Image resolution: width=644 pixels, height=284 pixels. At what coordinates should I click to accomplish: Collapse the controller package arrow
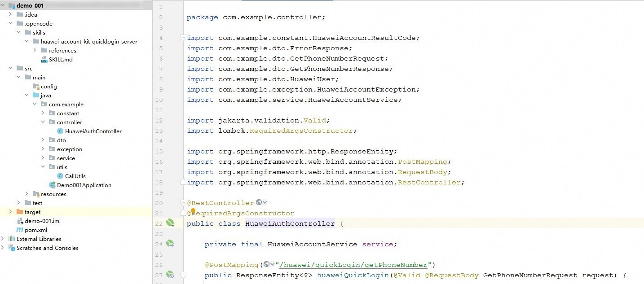click(x=43, y=122)
